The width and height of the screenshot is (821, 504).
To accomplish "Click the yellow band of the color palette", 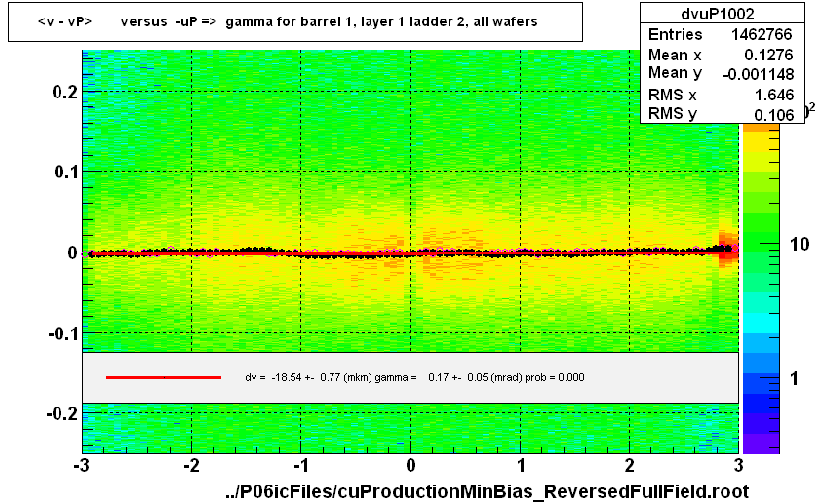I will [761, 141].
